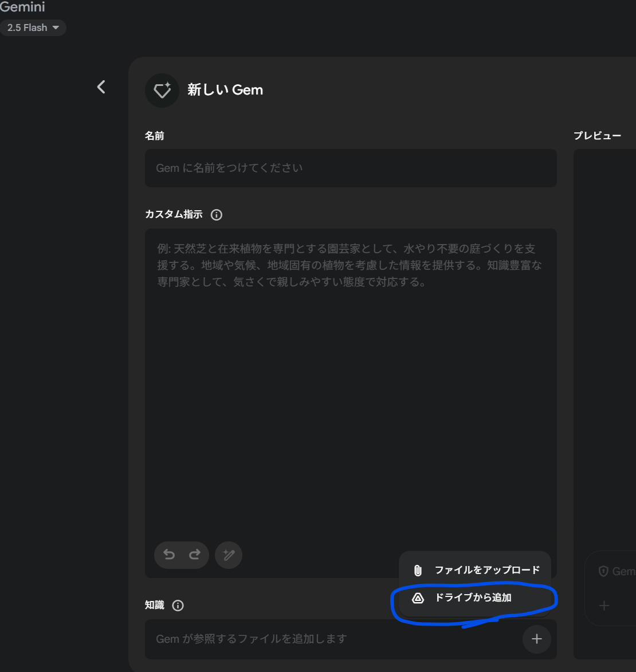This screenshot has height=672, width=636.
Task: Click the プレビュー heading
Action: 598,135
